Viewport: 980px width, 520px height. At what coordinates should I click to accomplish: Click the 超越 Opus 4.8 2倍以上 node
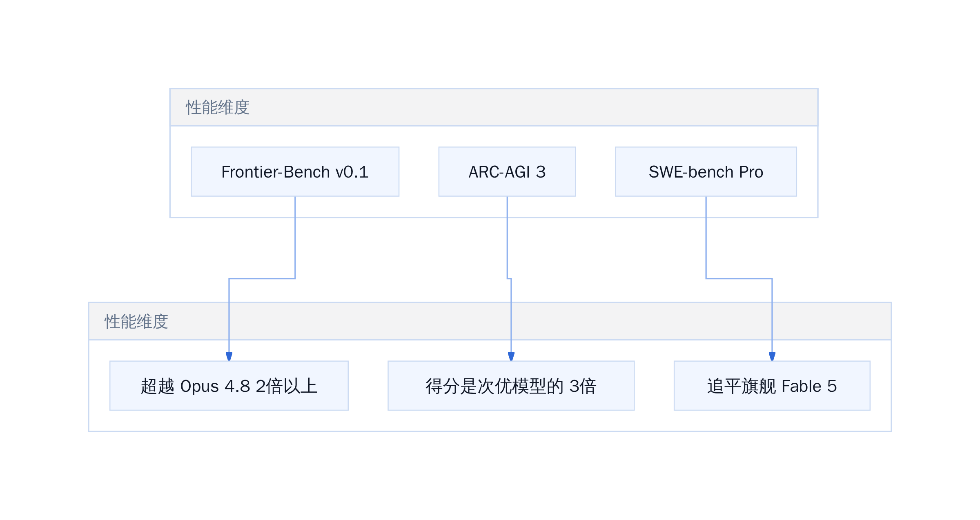tap(229, 385)
